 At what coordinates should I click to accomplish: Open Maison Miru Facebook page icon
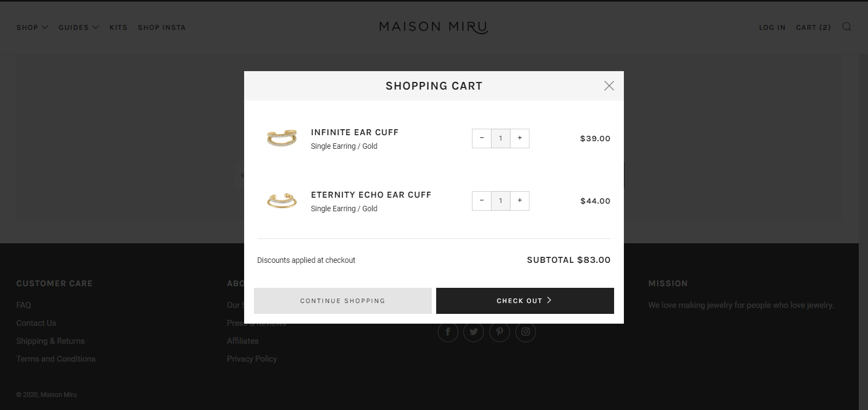pyautogui.click(x=448, y=332)
